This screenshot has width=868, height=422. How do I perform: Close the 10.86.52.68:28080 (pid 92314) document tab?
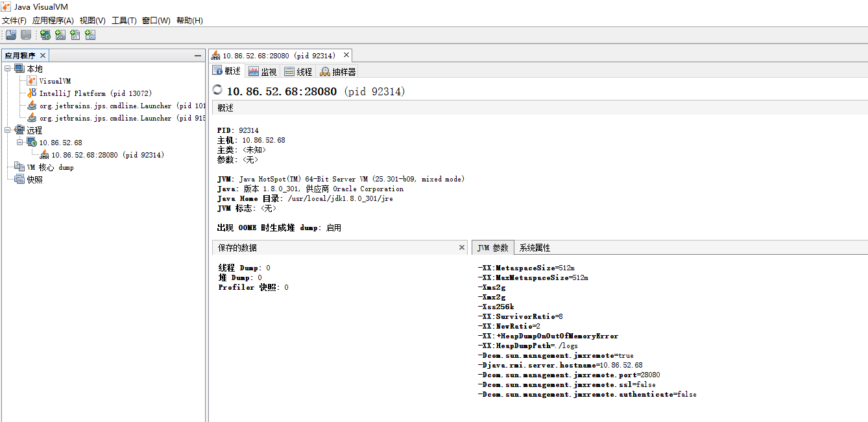(x=346, y=55)
